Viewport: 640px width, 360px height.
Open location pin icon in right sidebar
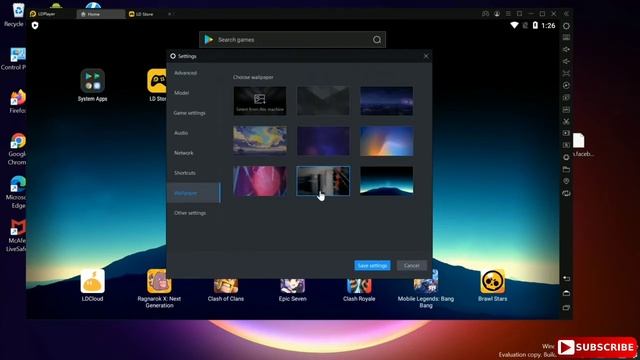point(566,181)
